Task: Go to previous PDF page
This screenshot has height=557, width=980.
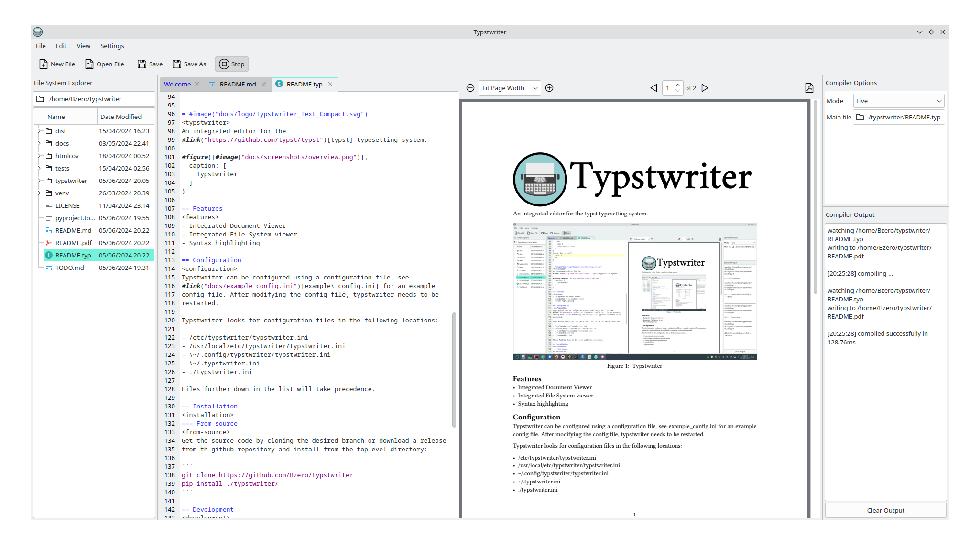Action: tap(653, 88)
